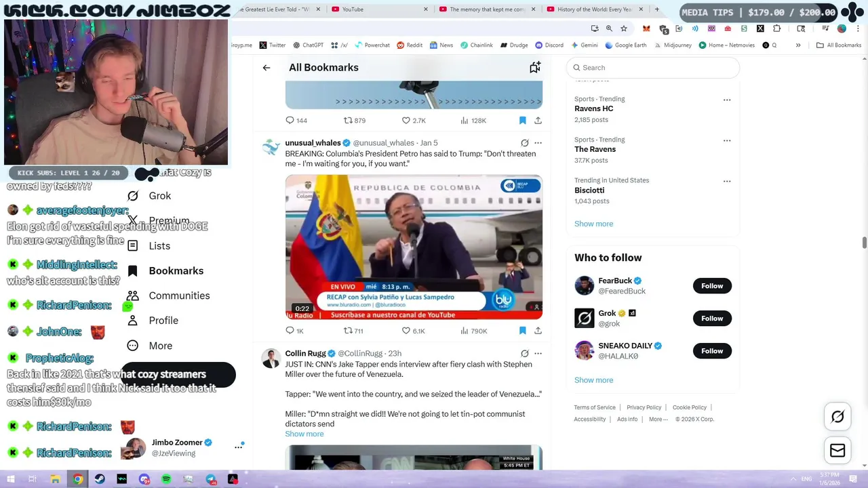Open the Midjourney bookmark

tap(673, 45)
